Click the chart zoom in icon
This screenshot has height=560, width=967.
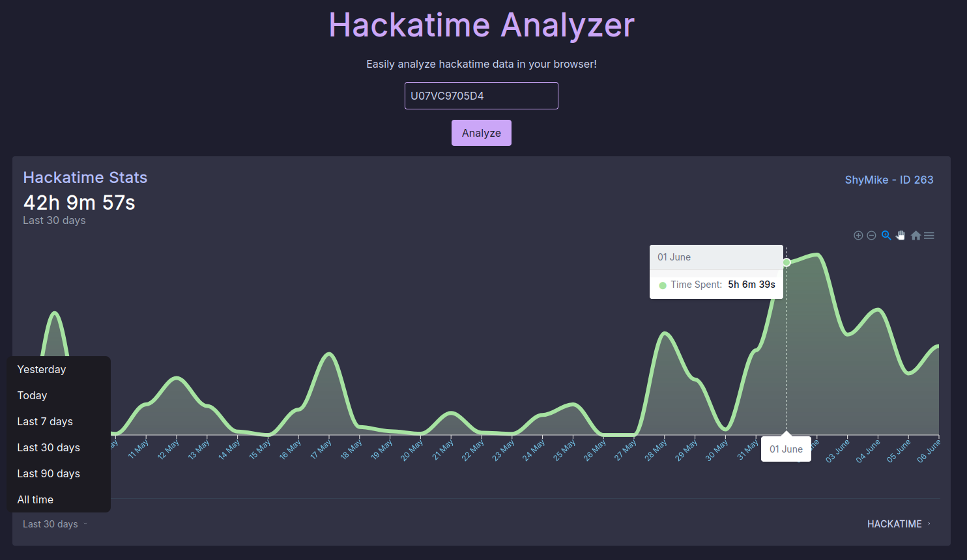pyautogui.click(x=858, y=236)
